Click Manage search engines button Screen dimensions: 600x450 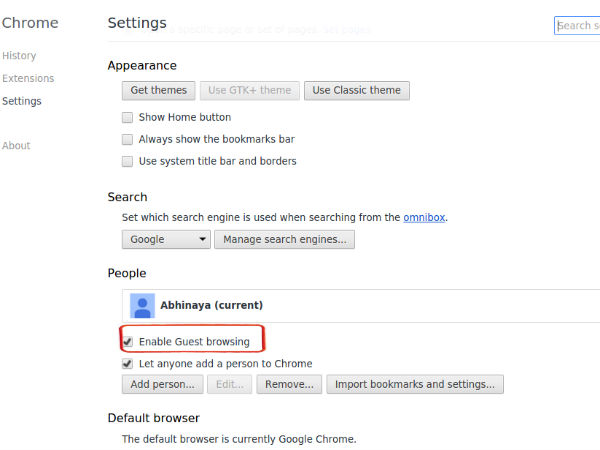coord(284,240)
